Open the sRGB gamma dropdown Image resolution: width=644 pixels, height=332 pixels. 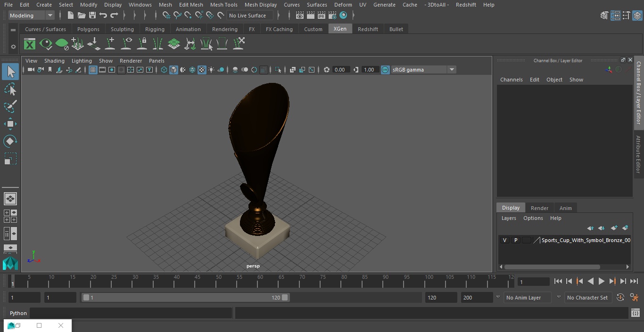click(423, 70)
